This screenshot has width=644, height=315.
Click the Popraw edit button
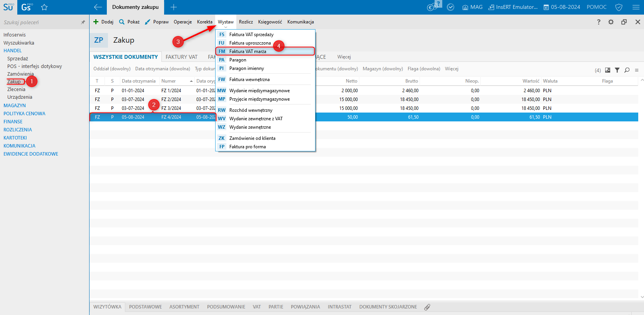click(x=157, y=22)
